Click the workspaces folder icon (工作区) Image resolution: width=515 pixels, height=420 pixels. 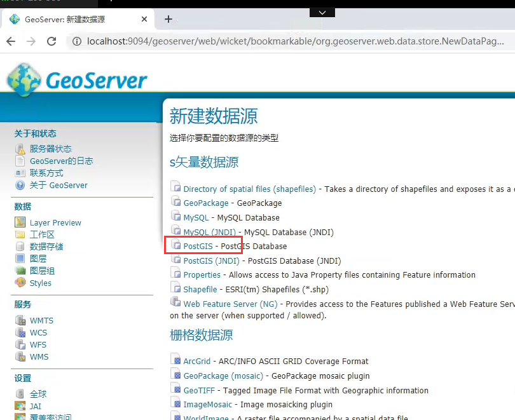tap(20, 234)
